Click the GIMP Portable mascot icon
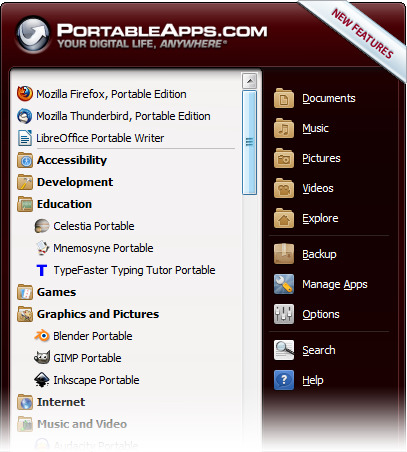This screenshot has height=452, width=407. (42, 358)
